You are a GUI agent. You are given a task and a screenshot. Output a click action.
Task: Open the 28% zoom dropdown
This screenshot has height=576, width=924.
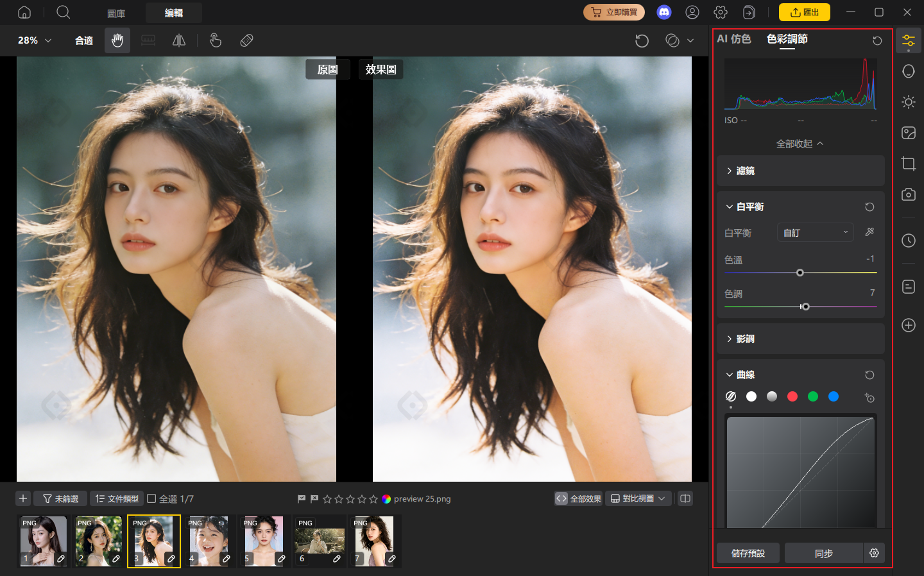(x=35, y=40)
